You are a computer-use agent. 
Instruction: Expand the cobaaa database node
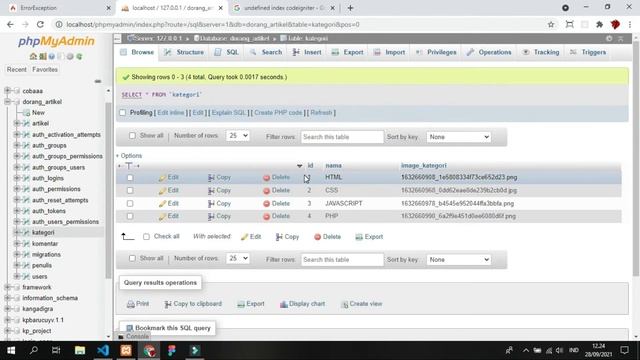pyautogui.click(x=7, y=91)
